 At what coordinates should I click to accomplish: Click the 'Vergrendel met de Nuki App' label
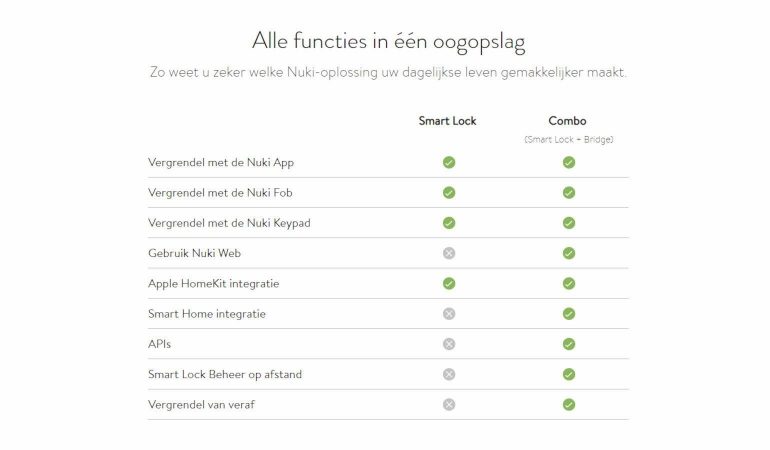coord(221,162)
